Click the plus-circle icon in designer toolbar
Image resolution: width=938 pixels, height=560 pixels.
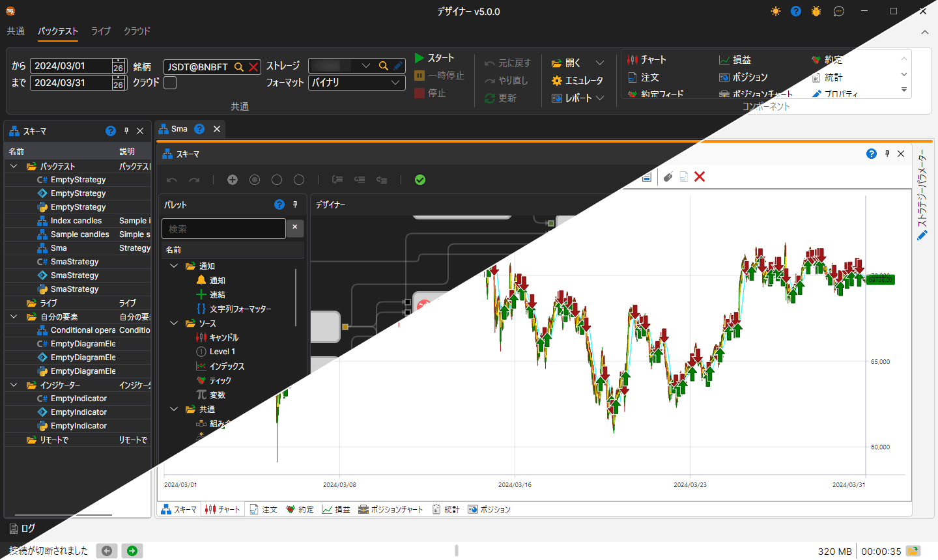[233, 180]
